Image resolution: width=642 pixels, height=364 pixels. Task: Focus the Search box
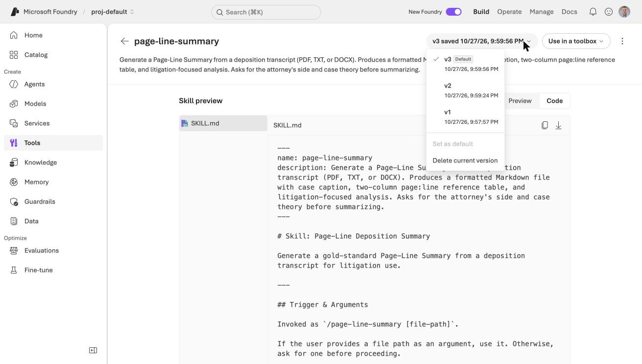click(266, 12)
